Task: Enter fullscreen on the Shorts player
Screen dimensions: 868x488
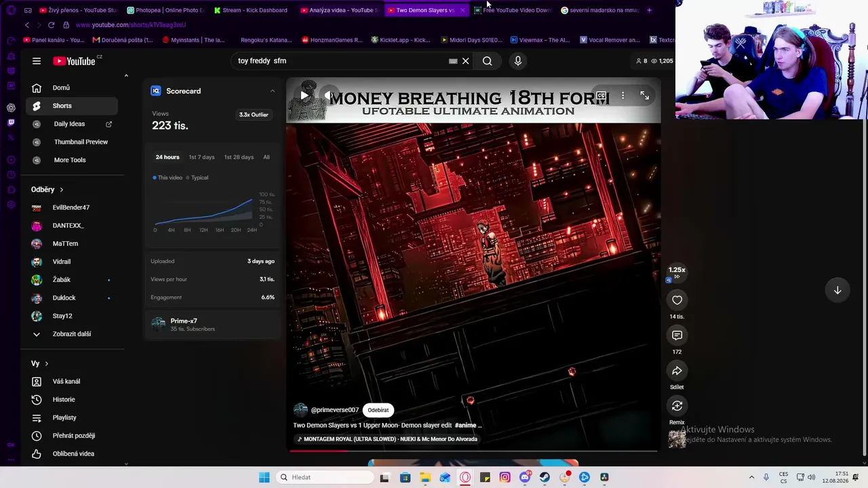Action: coord(644,96)
